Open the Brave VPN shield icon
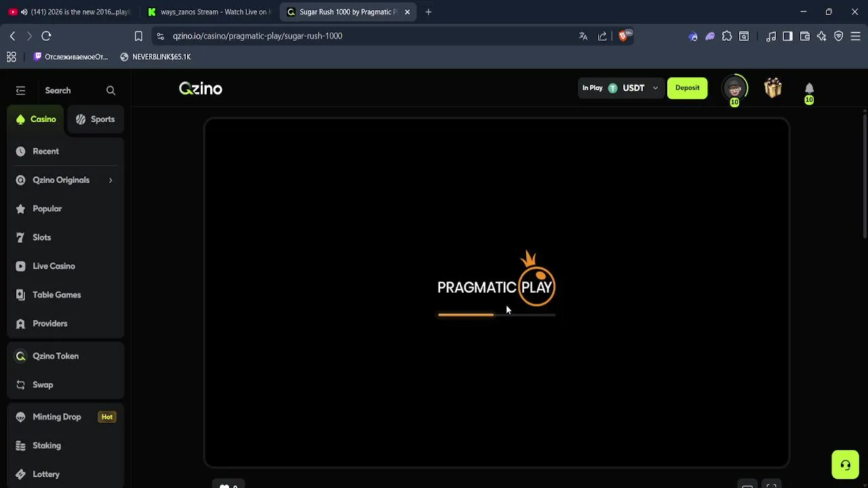The image size is (868, 488). (839, 36)
